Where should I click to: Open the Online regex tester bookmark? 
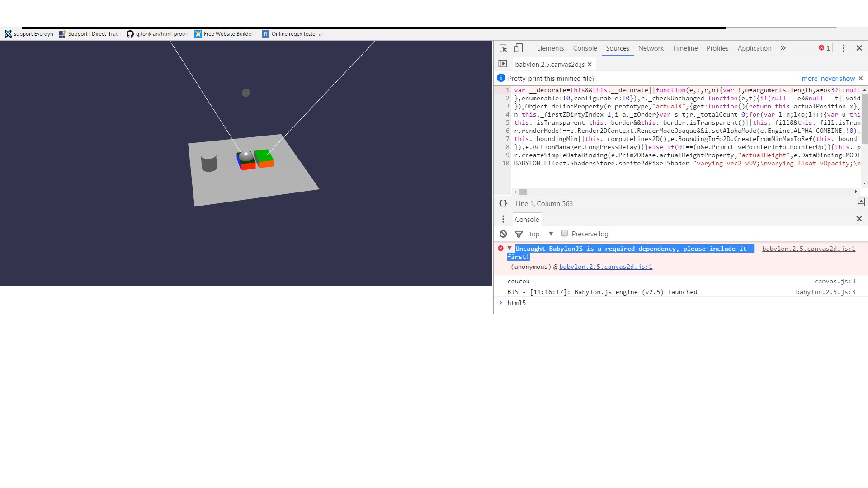(x=293, y=34)
